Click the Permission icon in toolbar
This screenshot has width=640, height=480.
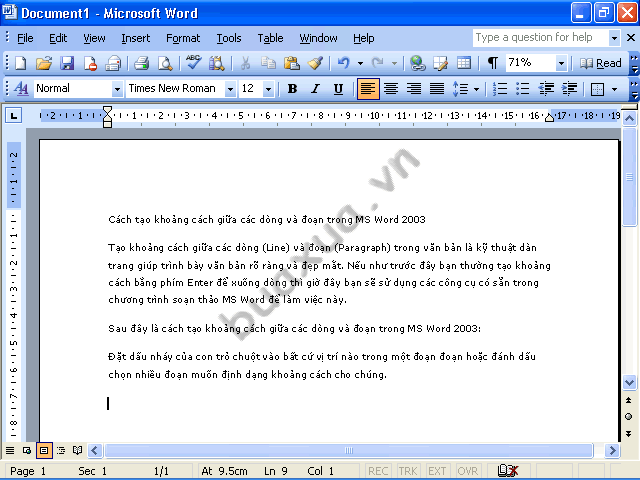(90, 63)
